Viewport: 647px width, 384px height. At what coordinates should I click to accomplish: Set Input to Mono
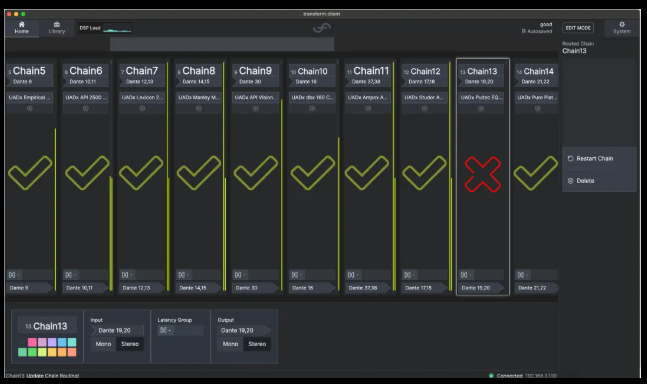[104, 344]
